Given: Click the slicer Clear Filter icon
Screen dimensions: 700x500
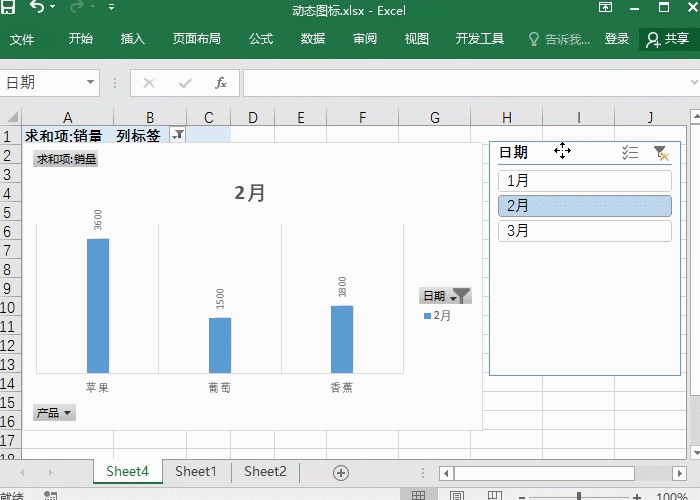Looking at the screenshot, I should (x=661, y=153).
